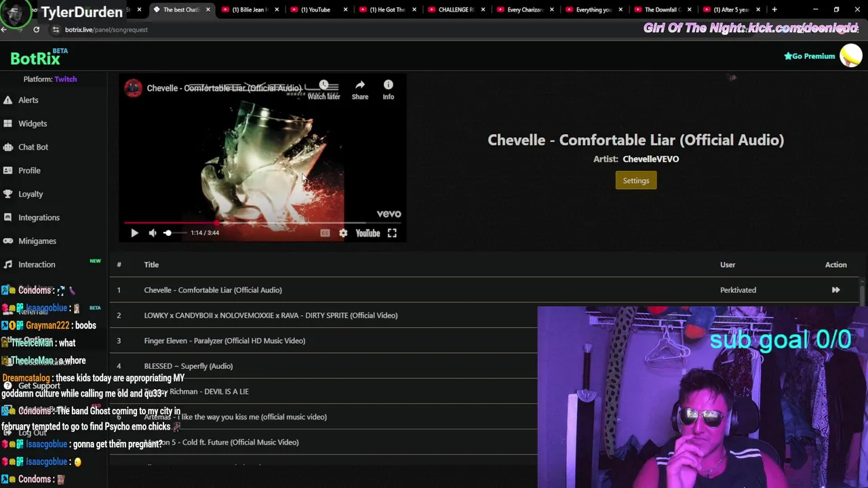Click the Twitch platform link
Viewport: 868px width, 488px height.
(x=66, y=79)
